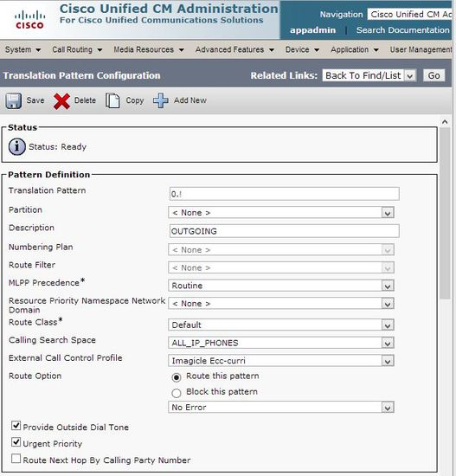The height and width of the screenshot is (476, 456).
Task: Click the disabled Route Filter dropdown
Action: 281,267
